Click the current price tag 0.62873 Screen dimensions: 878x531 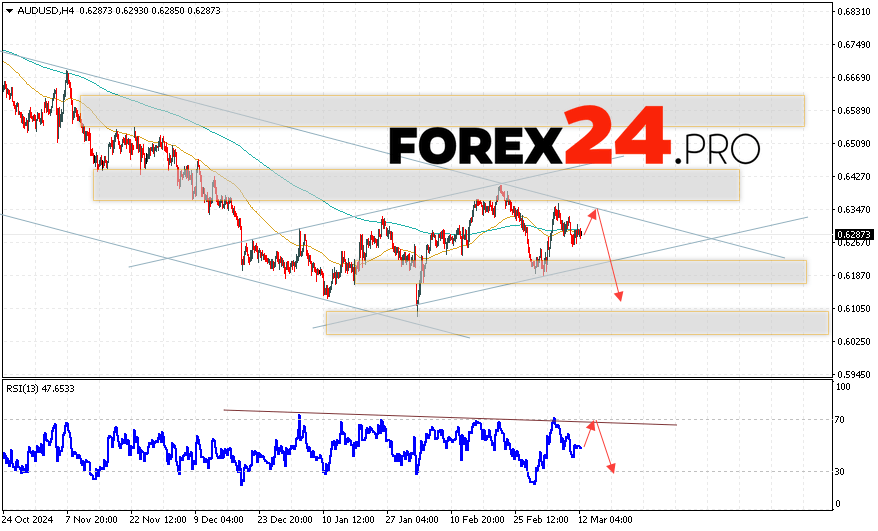(853, 236)
